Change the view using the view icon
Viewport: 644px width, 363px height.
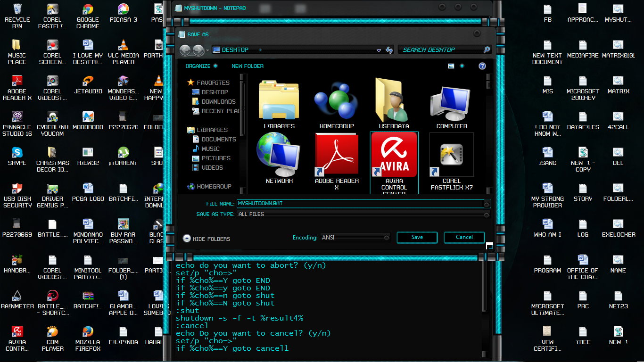451,66
